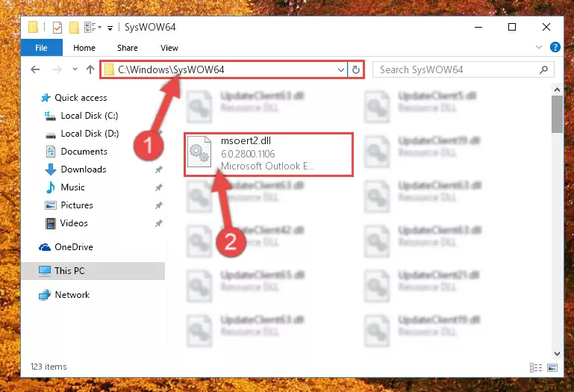Click the 123 items status text
Viewport: 574px width, 392px height.
tap(49, 367)
